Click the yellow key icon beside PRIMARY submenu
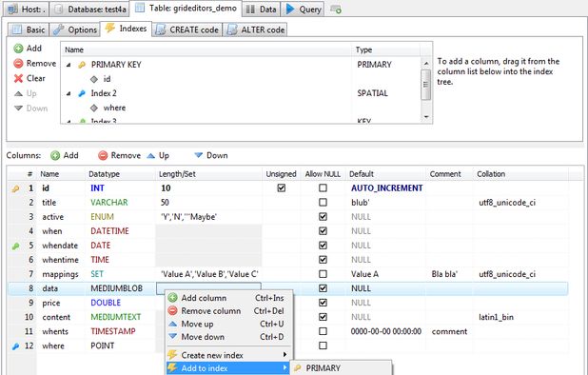 pos(298,368)
